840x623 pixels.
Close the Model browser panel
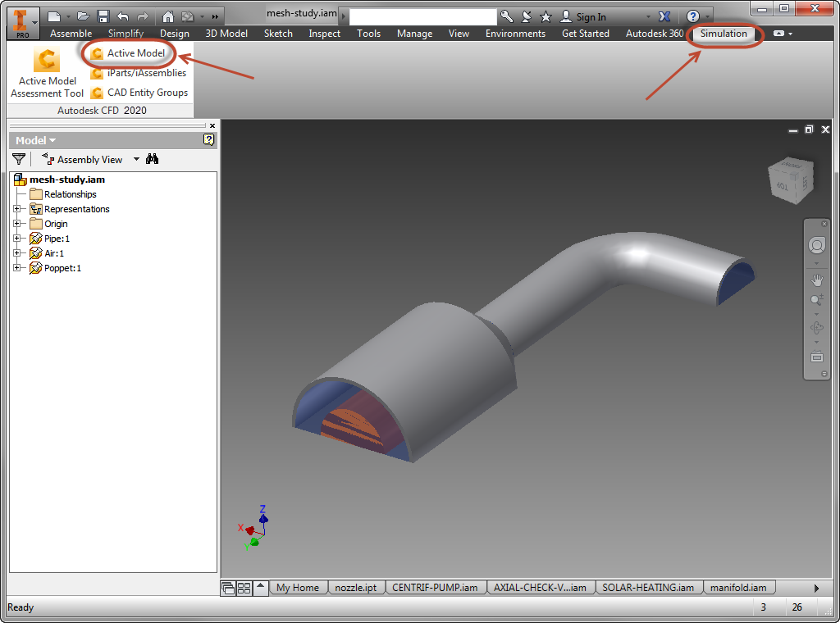212,125
